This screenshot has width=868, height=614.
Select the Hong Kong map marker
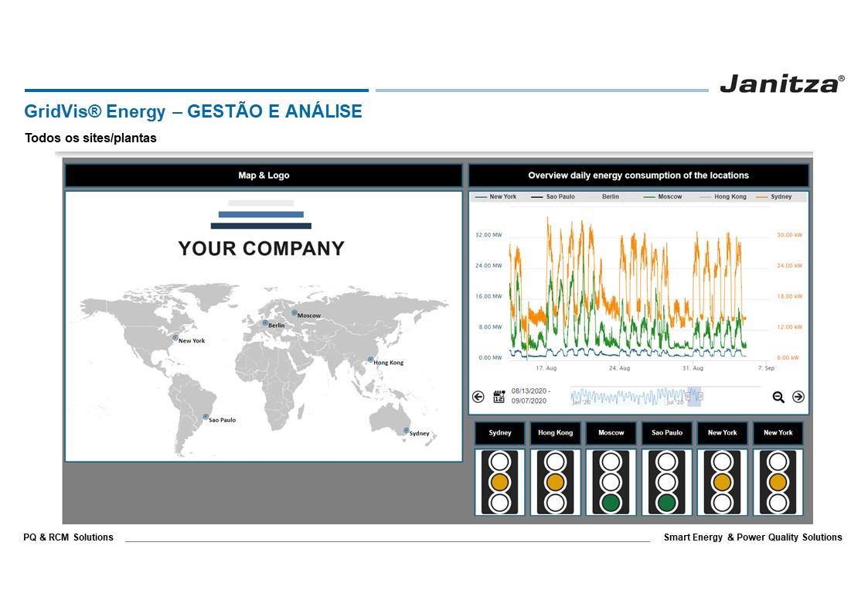coord(371,360)
